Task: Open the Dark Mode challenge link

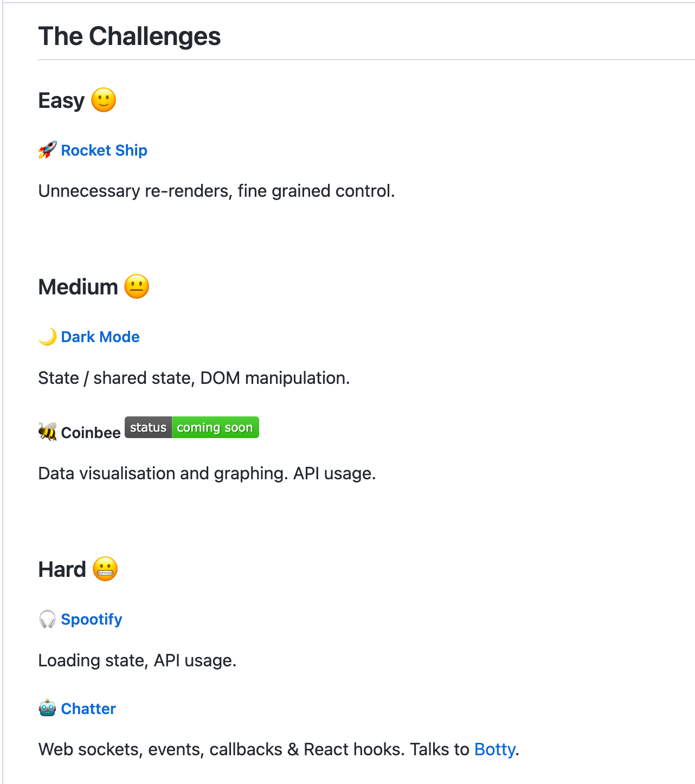Action: [100, 337]
